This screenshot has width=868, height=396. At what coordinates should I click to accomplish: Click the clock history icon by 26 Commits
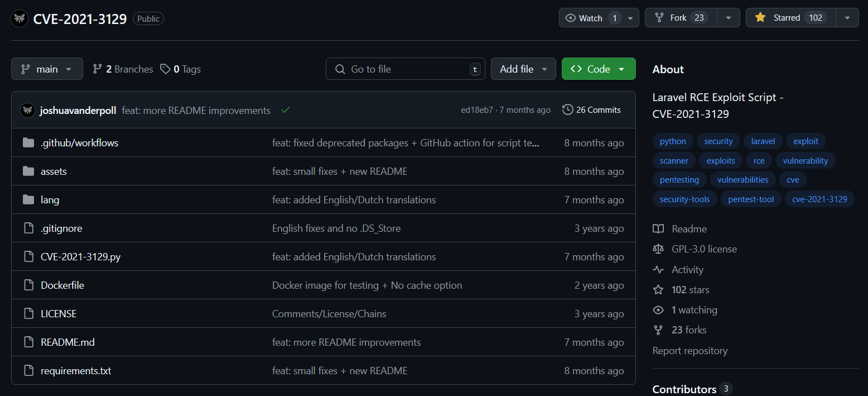[567, 109]
